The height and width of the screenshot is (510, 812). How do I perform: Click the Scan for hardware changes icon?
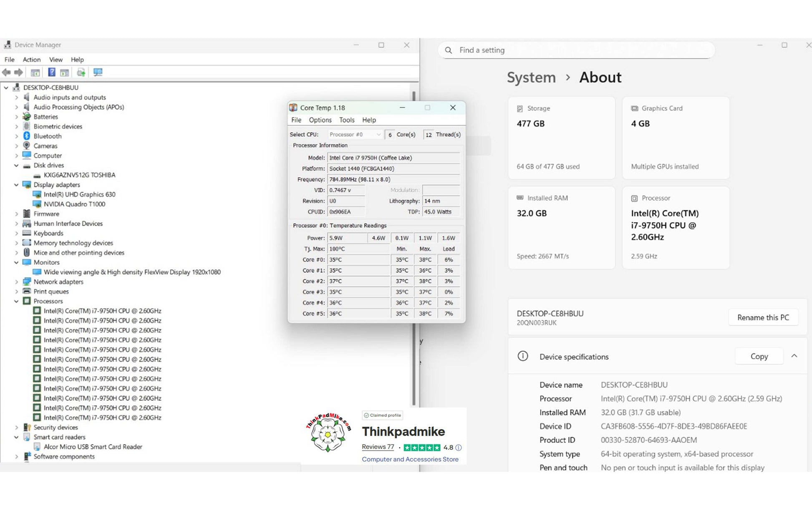98,73
